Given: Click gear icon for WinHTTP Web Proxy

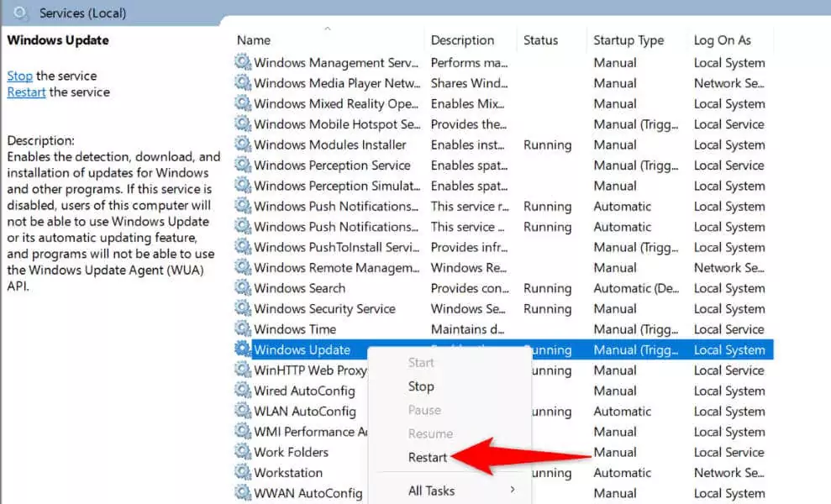Looking at the screenshot, I should [x=243, y=370].
